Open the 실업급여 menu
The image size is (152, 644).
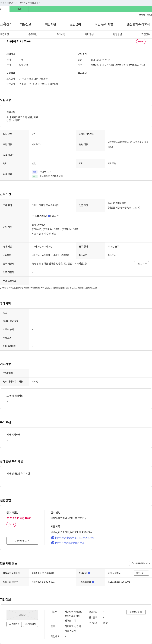click(x=75, y=24)
